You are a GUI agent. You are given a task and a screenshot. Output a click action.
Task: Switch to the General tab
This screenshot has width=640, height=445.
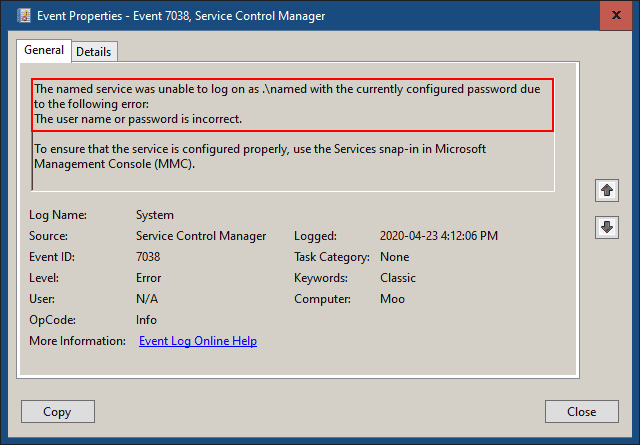[43, 50]
